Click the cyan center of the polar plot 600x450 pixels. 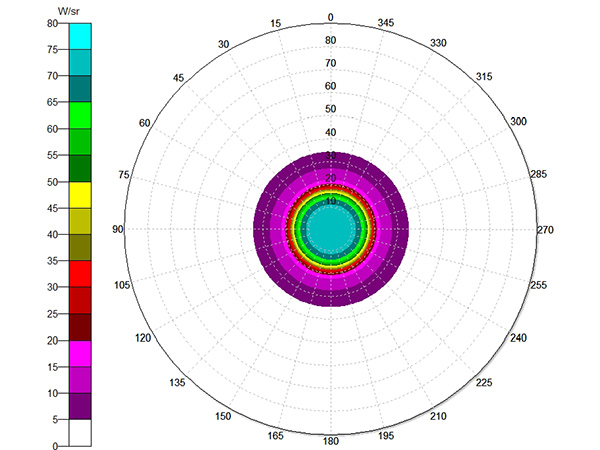(x=330, y=230)
